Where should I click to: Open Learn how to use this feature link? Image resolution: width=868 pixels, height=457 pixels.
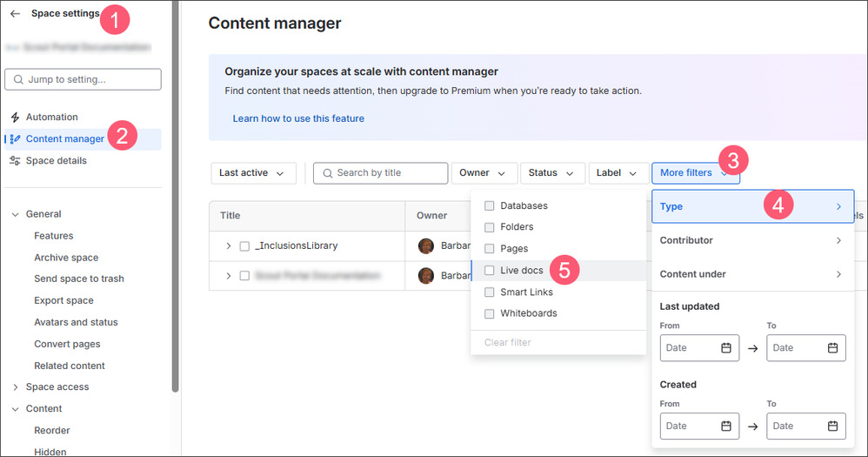coord(298,118)
